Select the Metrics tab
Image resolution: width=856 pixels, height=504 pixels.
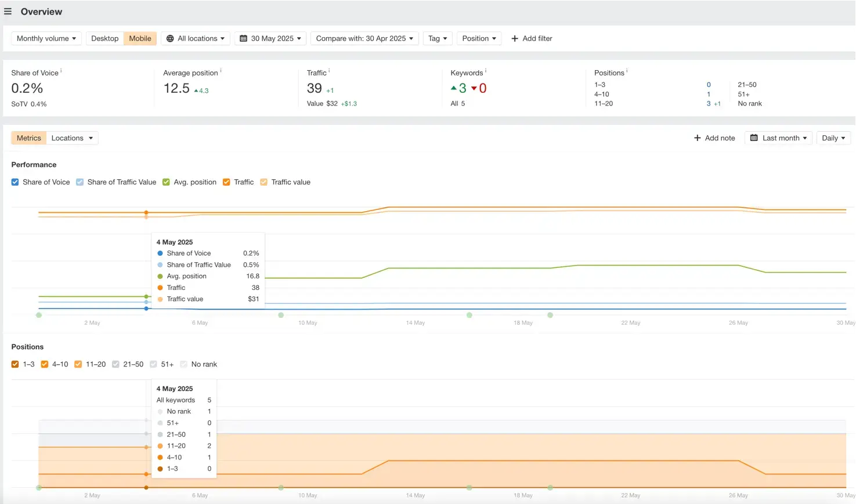point(29,138)
